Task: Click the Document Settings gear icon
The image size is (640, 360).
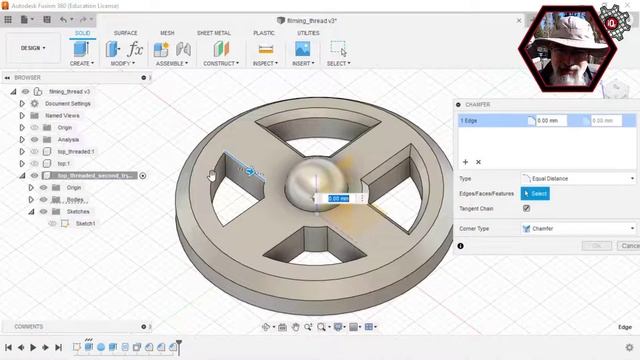Action: (35, 104)
